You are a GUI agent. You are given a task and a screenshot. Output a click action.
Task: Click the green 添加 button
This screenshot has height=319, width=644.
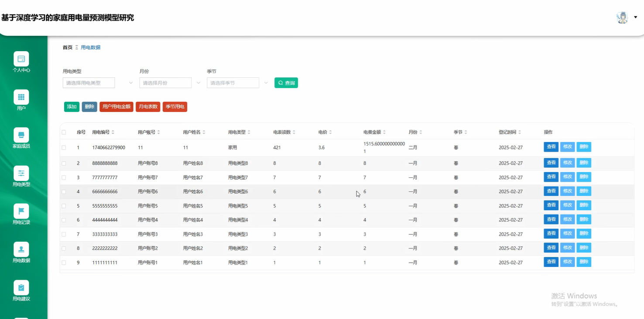[72, 107]
